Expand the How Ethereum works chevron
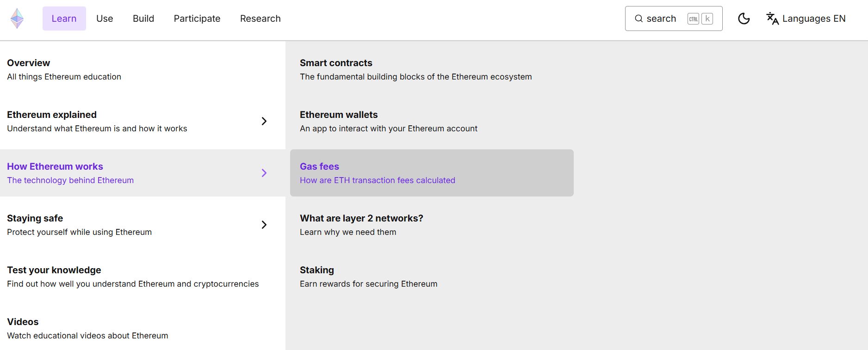This screenshot has height=350, width=868. coord(264,173)
